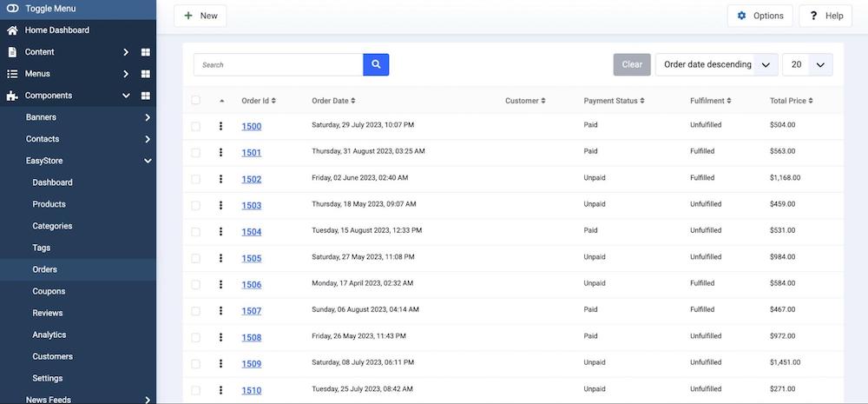
Task: Open the three-dot actions for order 1504
Action: (220, 232)
